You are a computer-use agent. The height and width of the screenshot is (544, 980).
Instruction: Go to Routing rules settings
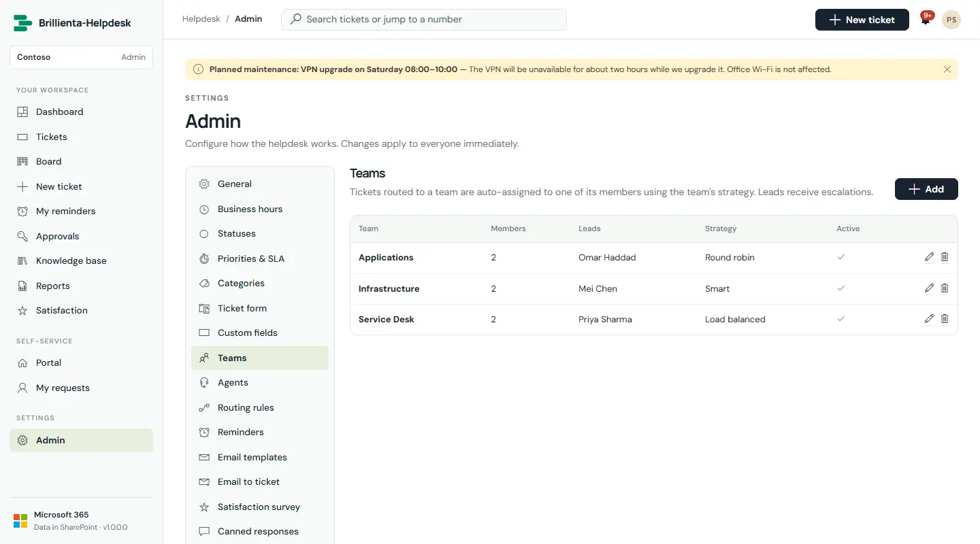(260, 407)
